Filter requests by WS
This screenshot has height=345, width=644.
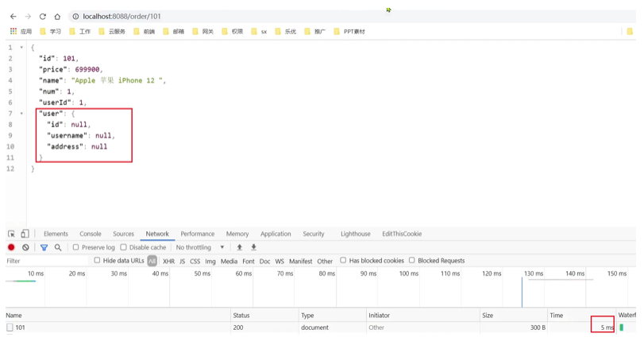click(280, 261)
